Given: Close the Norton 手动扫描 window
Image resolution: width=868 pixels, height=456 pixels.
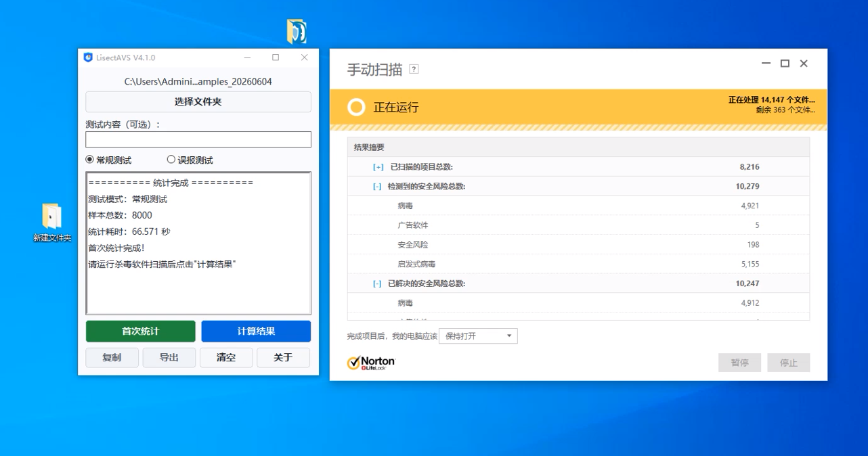Looking at the screenshot, I should point(804,63).
